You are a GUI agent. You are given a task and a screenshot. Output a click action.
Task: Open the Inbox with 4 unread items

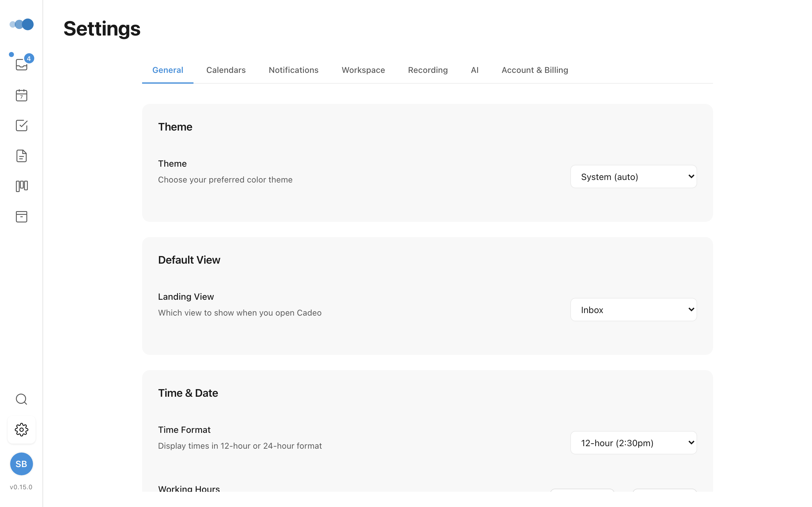pos(22,65)
